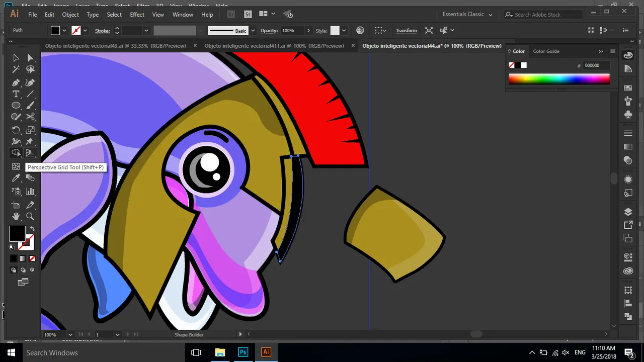Image resolution: width=644 pixels, height=362 pixels.
Task: Expand the stroke weight dropdown
Action: click(146, 31)
